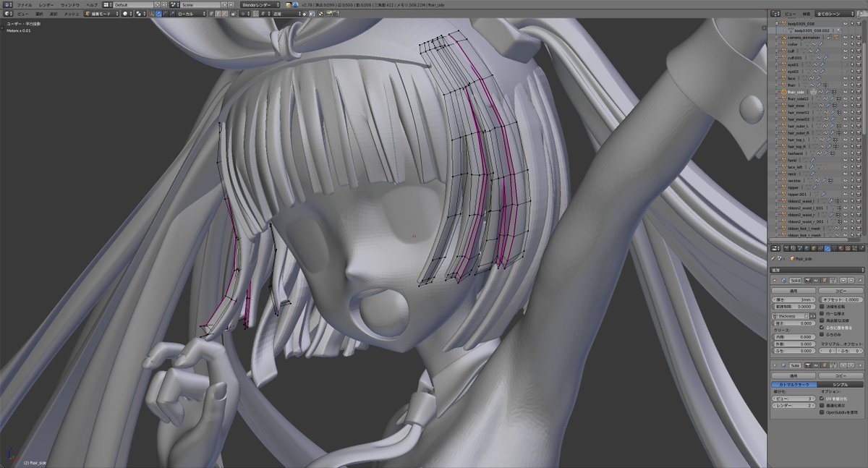The height and width of the screenshot is (468, 868).
Task: Click the Solidify modifier type icon
Action: pos(783,281)
